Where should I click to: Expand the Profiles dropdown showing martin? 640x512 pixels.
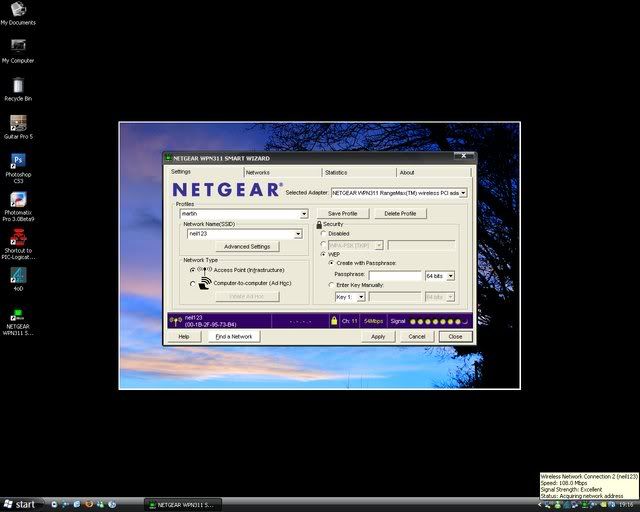[x=304, y=213]
